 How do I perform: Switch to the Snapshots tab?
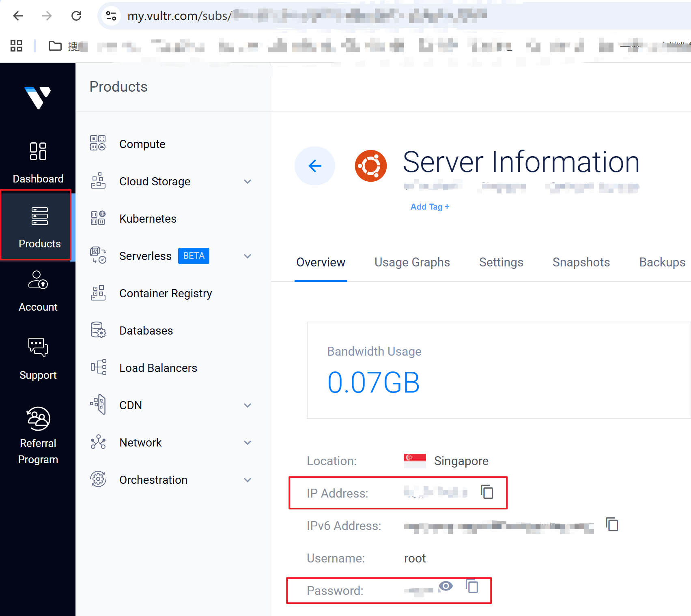pos(581,262)
